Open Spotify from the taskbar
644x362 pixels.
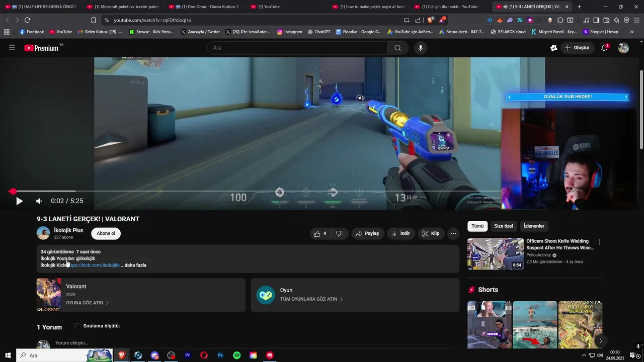(236, 355)
